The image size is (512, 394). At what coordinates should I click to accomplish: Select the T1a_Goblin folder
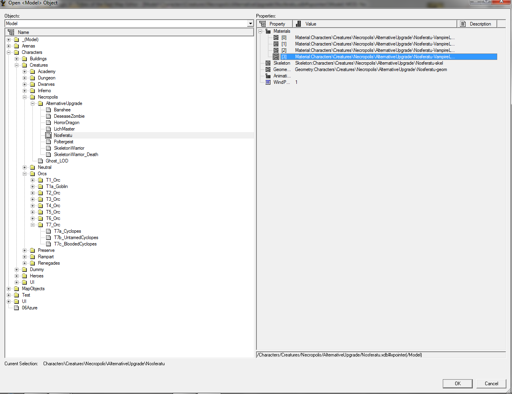[57, 186]
